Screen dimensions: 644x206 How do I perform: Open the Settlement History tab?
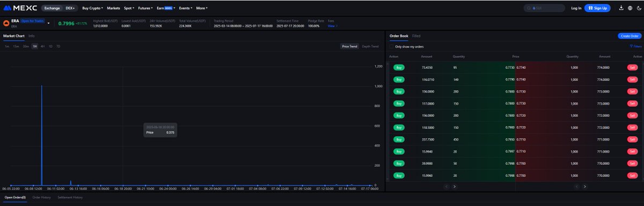(x=70, y=197)
